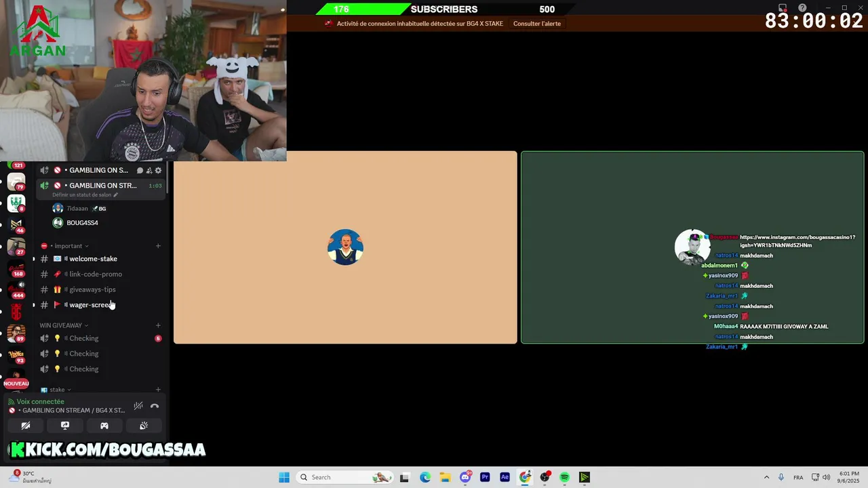Open the server icon with badge 168
The image size is (868, 488).
tap(16, 268)
